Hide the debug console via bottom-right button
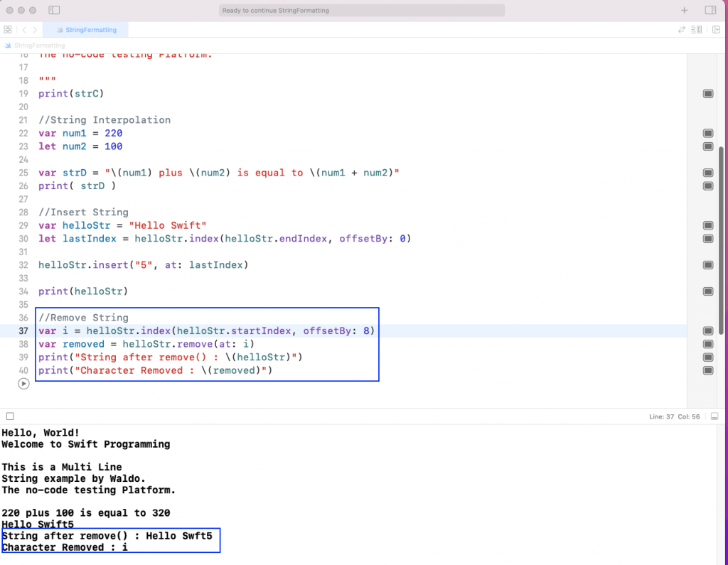 715,416
